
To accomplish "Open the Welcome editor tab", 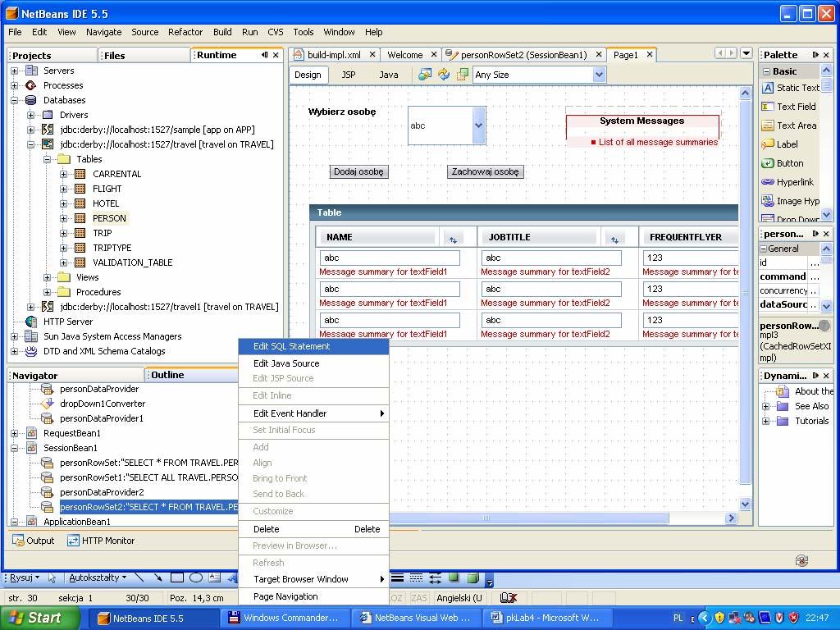I will click(405, 55).
